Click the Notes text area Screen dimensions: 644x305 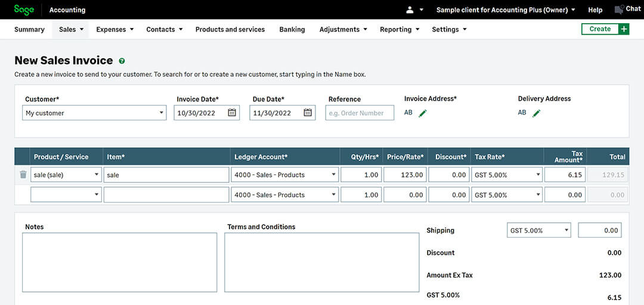point(119,262)
